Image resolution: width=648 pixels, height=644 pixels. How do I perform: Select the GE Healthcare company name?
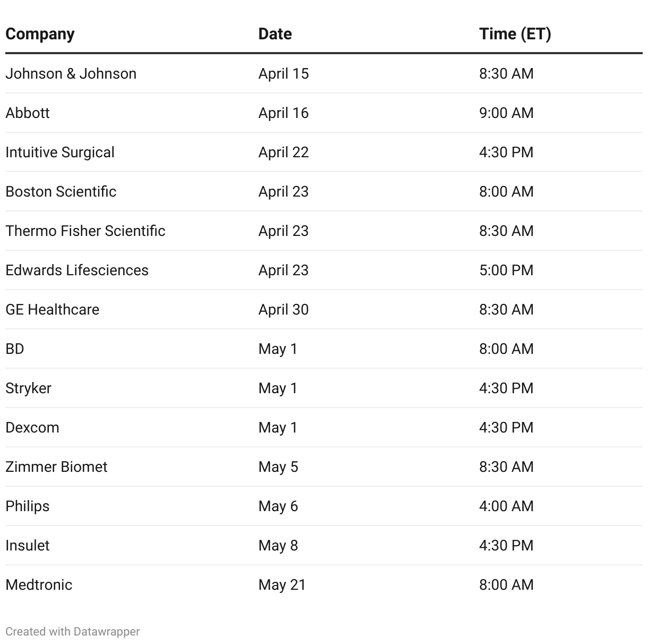[x=52, y=309]
